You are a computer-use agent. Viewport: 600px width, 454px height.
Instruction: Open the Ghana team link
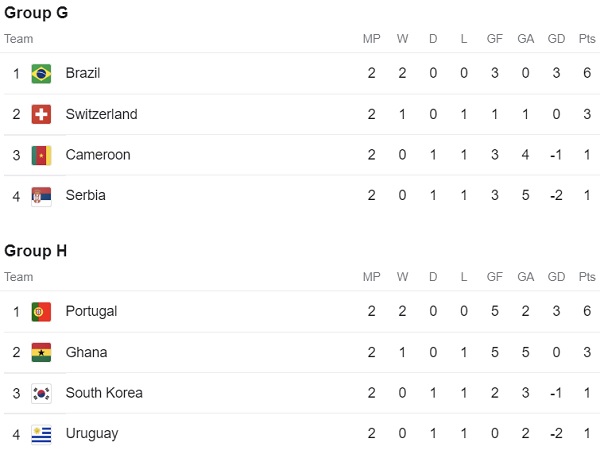(x=86, y=352)
